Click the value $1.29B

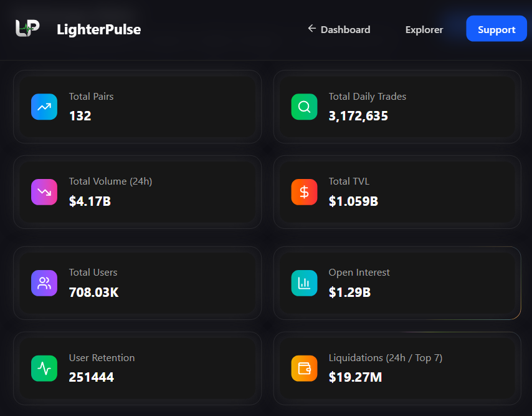(x=350, y=292)
